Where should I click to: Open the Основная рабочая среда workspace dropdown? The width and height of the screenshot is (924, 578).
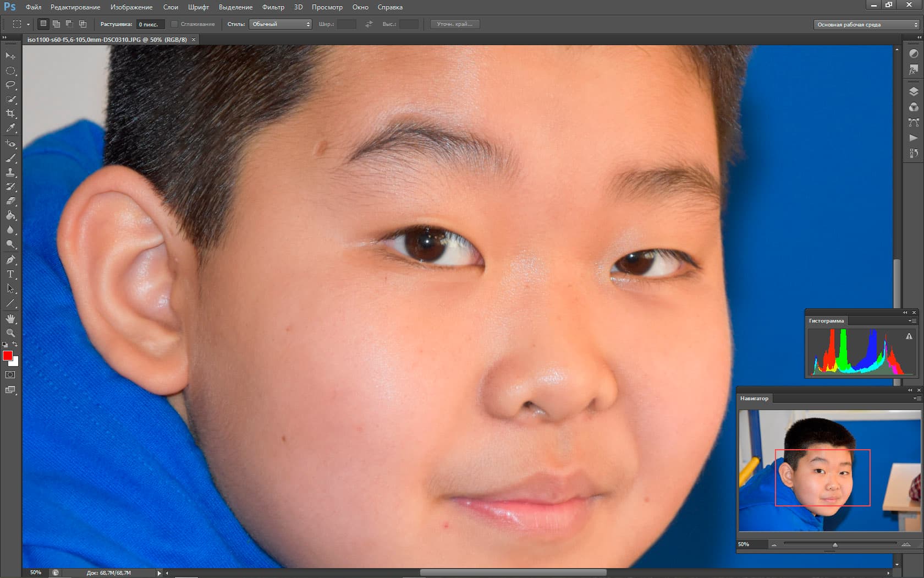click(866, 24)
